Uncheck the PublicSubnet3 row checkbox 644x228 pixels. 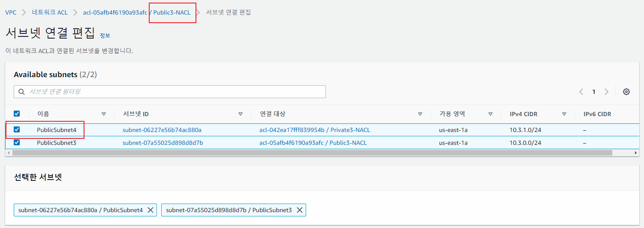coord(17,142)
